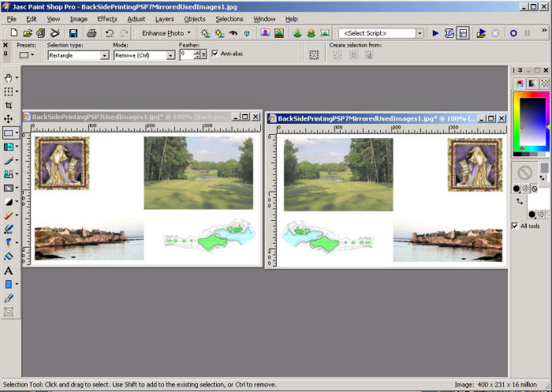This screenshot has height=392, width=552.
Task: Click the Print icon in toolbar
Action: [x=91, y=33]
